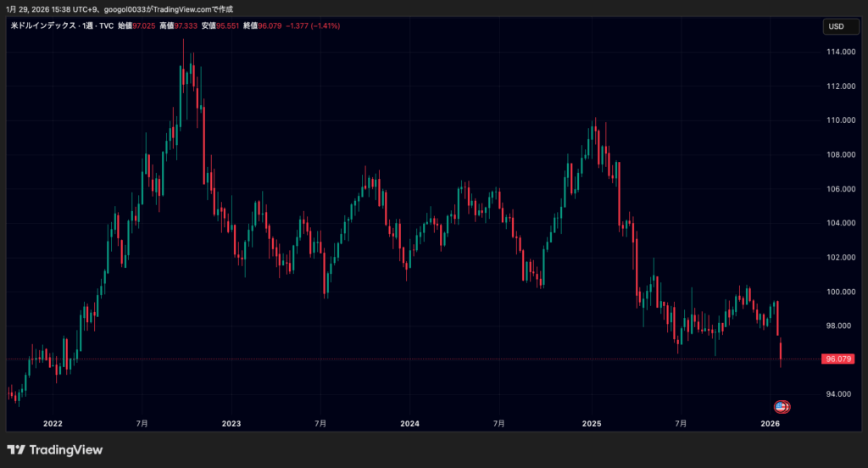Click the 96.079 current price label
This screenshot has width=868, height=468.
click(837, 359)
